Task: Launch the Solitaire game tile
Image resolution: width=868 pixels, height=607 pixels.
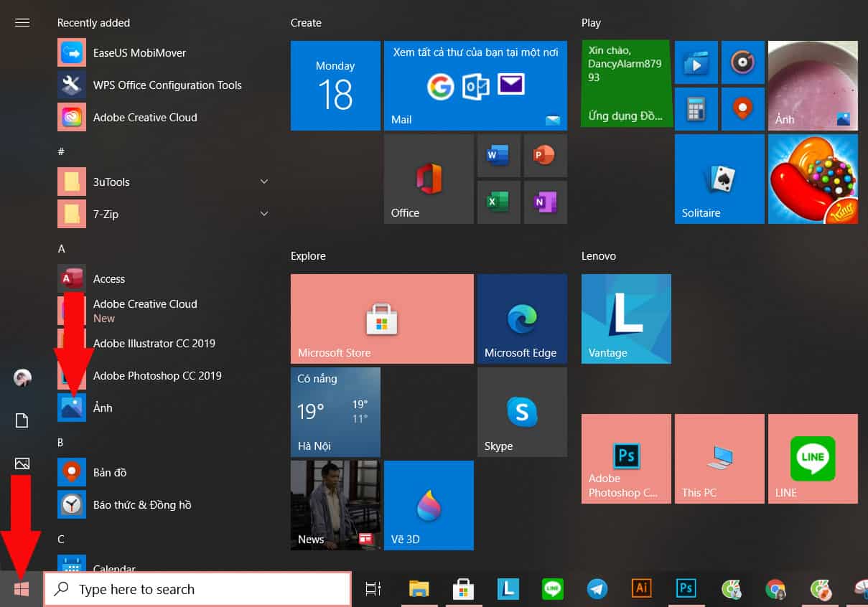Action: pos(719,179)
